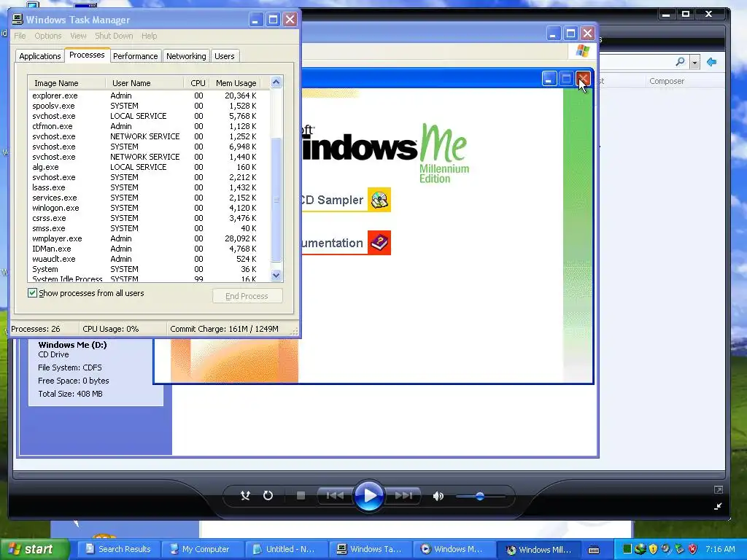Open the CD Sampler disc icon
The height and width of the screenshot is (560, 747).
[379, 200]
